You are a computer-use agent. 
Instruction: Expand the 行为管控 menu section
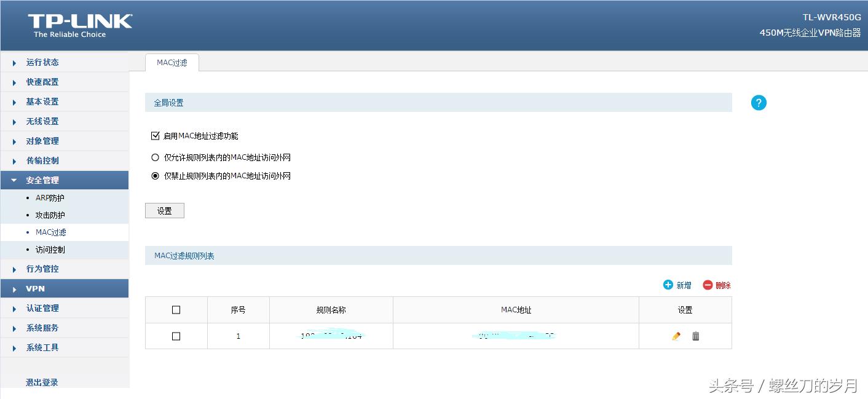pos(42,269)
